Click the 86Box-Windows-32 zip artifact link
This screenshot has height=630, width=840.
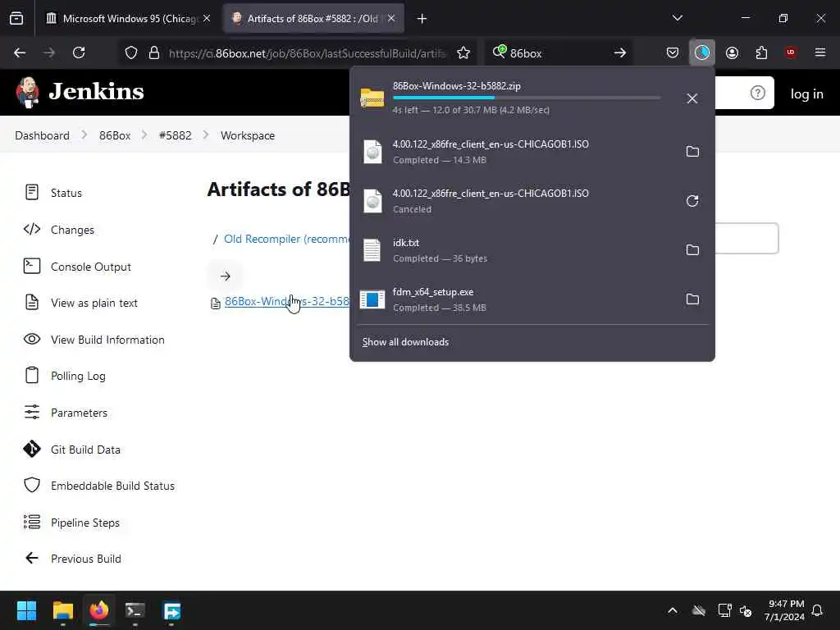[287, 302]
